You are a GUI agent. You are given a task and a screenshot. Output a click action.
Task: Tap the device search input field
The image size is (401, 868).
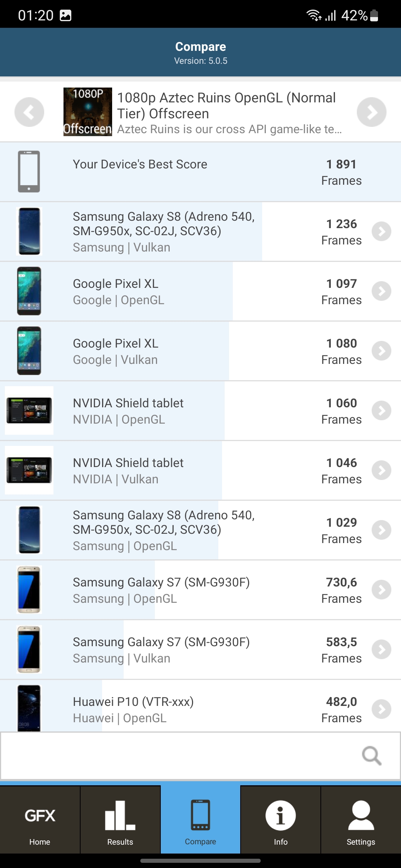click(178, 756)
